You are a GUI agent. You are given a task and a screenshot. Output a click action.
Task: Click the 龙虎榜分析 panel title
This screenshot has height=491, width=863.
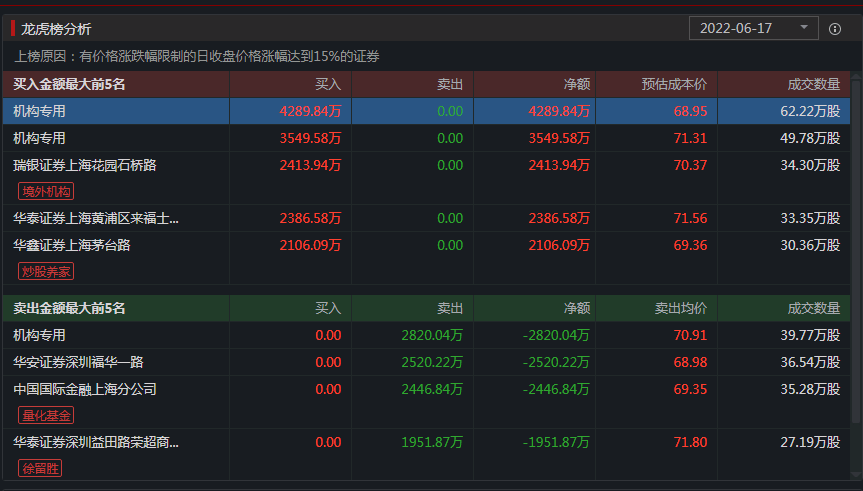[55, 29]
